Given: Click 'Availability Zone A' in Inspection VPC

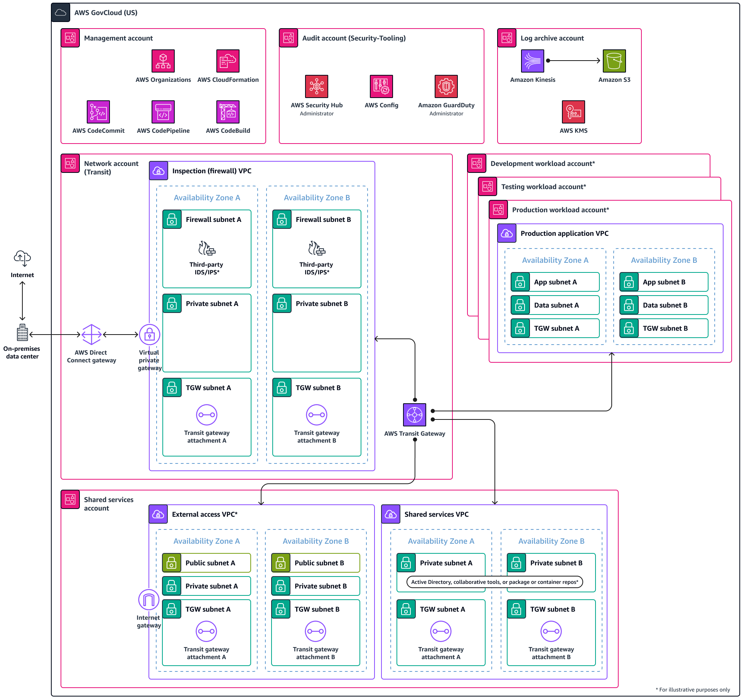Looking at the screenshot, I should (207, 198).
